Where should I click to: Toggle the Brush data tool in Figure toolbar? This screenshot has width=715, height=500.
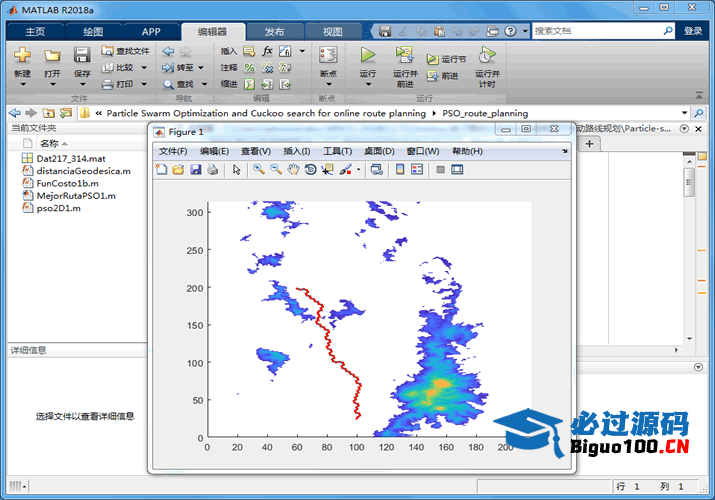coord(344,170)
